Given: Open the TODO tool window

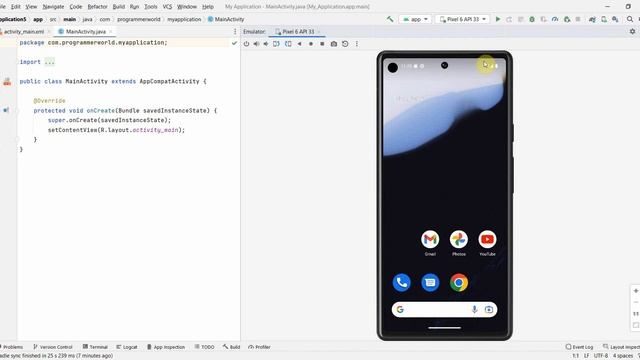Looking at the screenshot, I should click(x=204, y=347).
